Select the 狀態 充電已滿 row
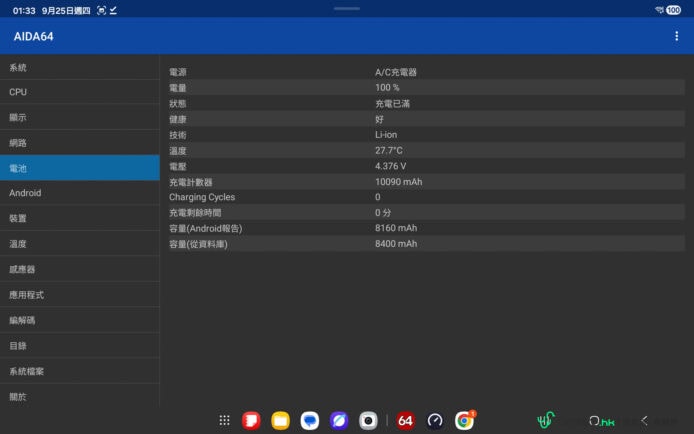The width and height of the screenshot is (694, 434). point(426,103)
